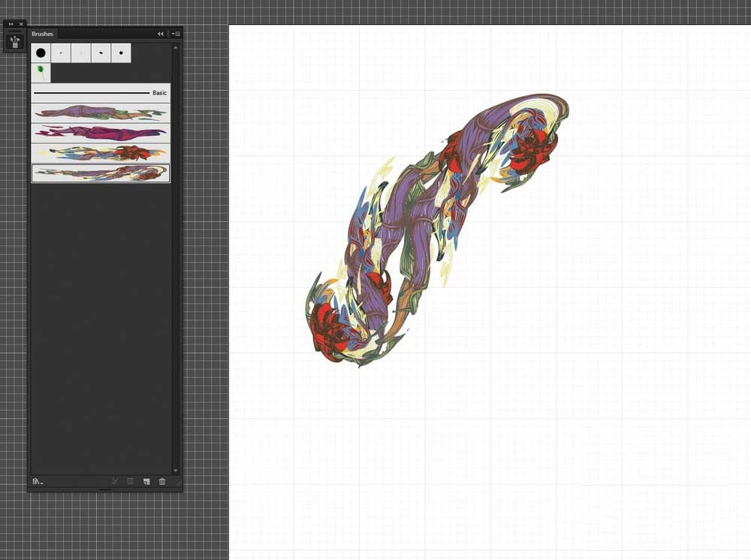
Task: Click Remove Brush Stroke icon
Action: pos(115,481)
